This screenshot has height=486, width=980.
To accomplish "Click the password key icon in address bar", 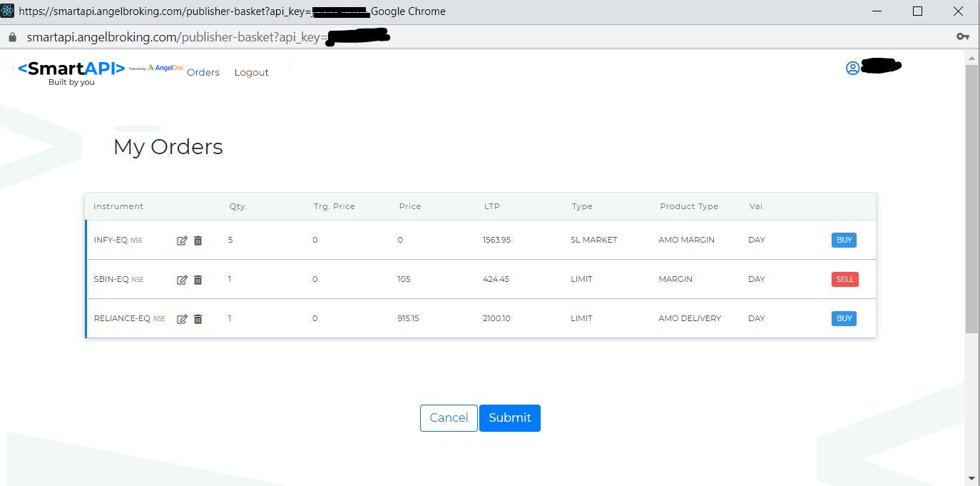I will pos(962,37).
